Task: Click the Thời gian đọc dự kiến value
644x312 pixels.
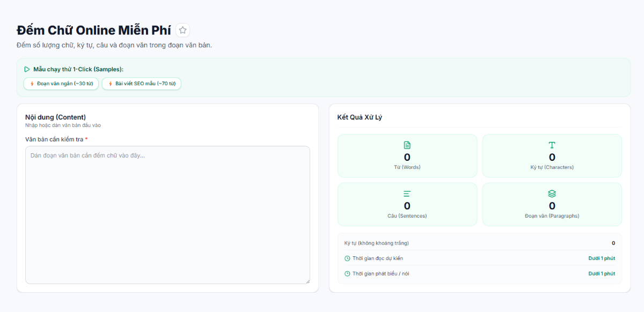Action: click(602, 258)
